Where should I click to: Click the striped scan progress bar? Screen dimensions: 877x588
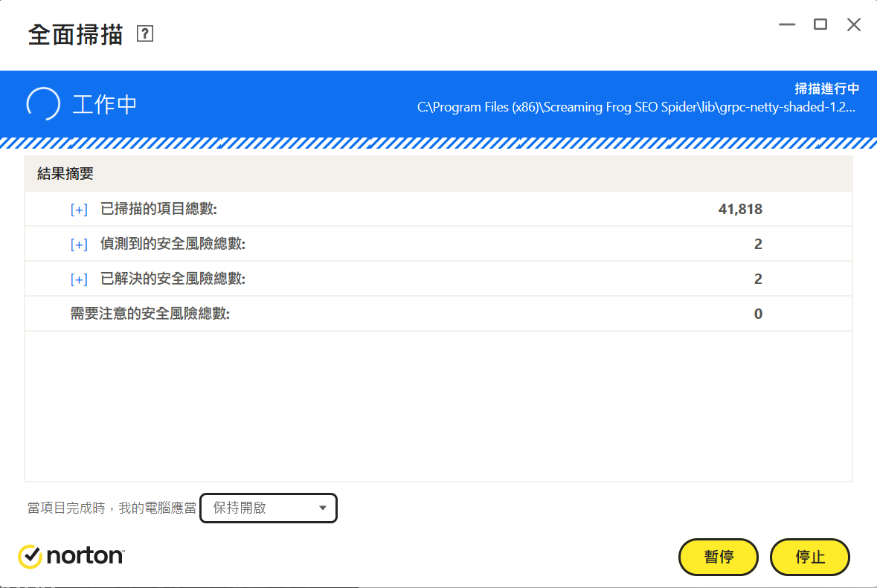pos(439,143)
